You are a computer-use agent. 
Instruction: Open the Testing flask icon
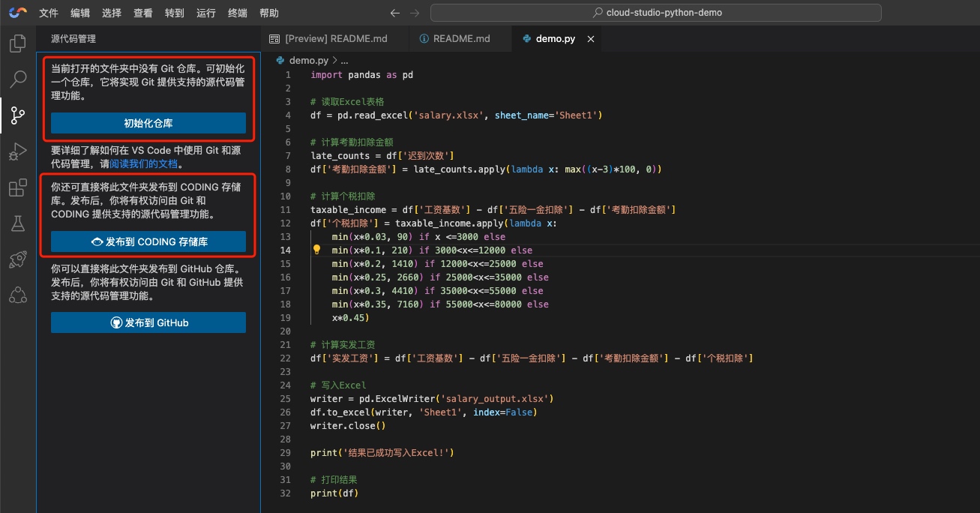click(x=17, y=223)
